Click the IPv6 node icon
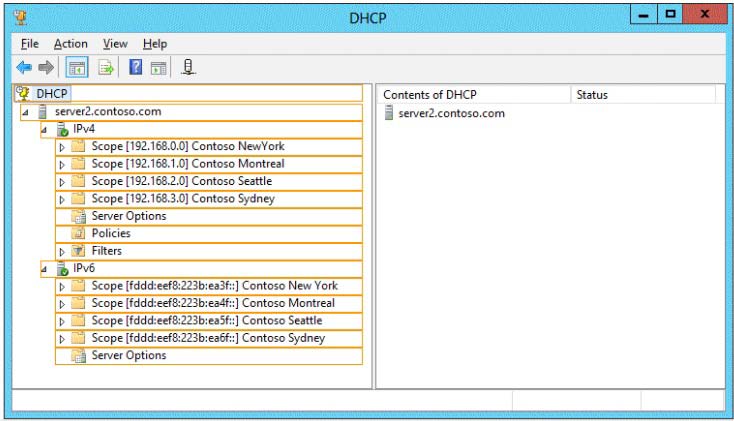 point(62,268)
